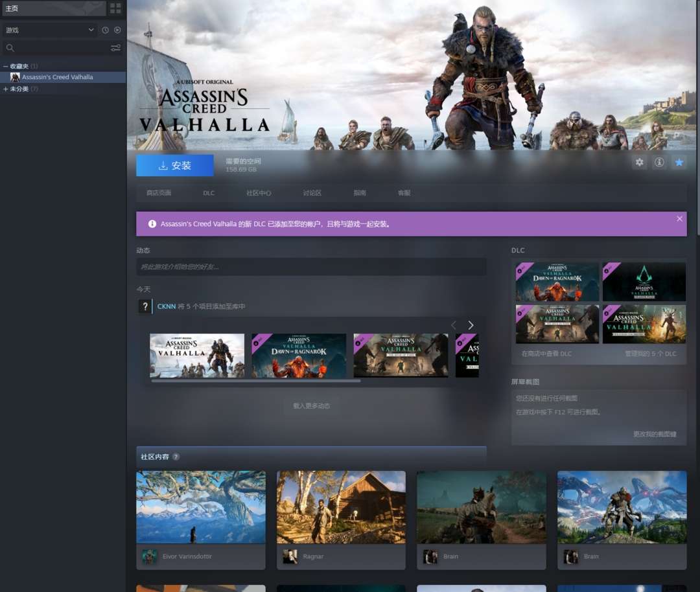Open the game info icon
This screenshot has width=700, height=592.
659,163
